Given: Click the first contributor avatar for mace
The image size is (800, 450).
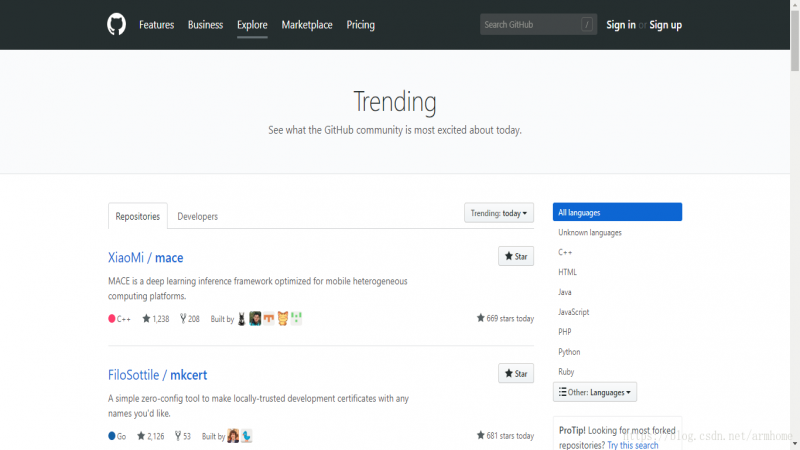Looking at the screenshot, I should pyautogui.click(x=242, y=319).
